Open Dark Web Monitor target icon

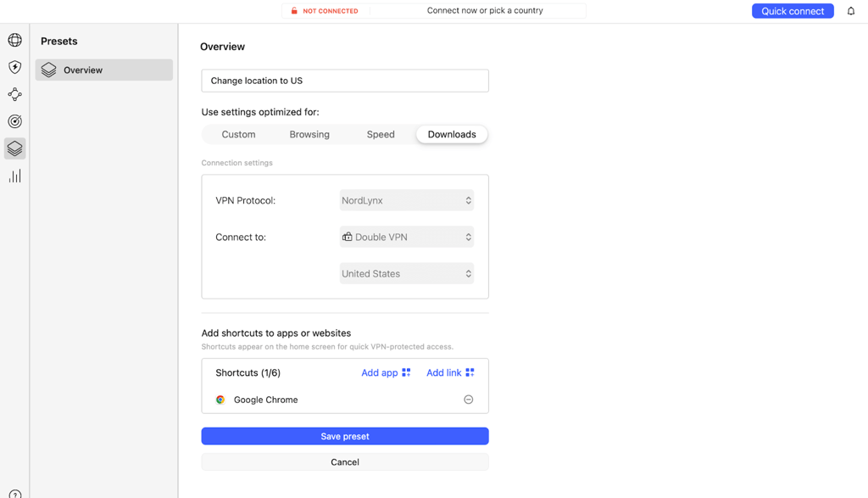[x=15, y=121]
